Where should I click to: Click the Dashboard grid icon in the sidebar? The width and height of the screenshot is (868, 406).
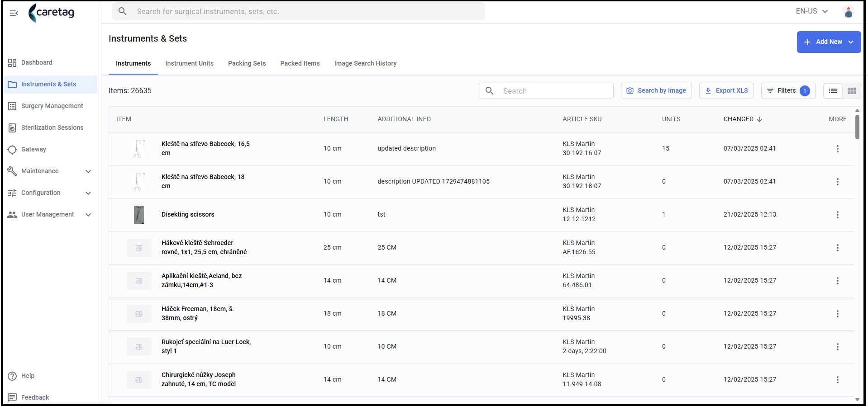click(12, 63)
